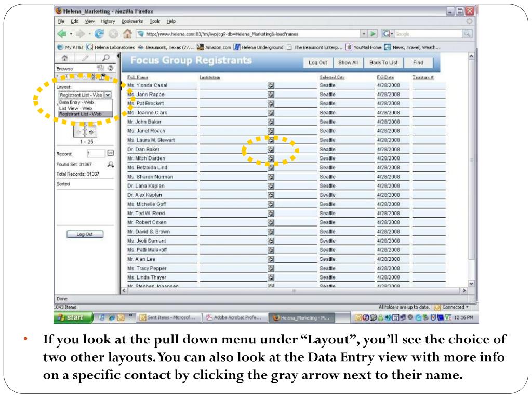Open back button history dropdown arrow
This screenshot has height=399, width=532.
pos(71,34)
